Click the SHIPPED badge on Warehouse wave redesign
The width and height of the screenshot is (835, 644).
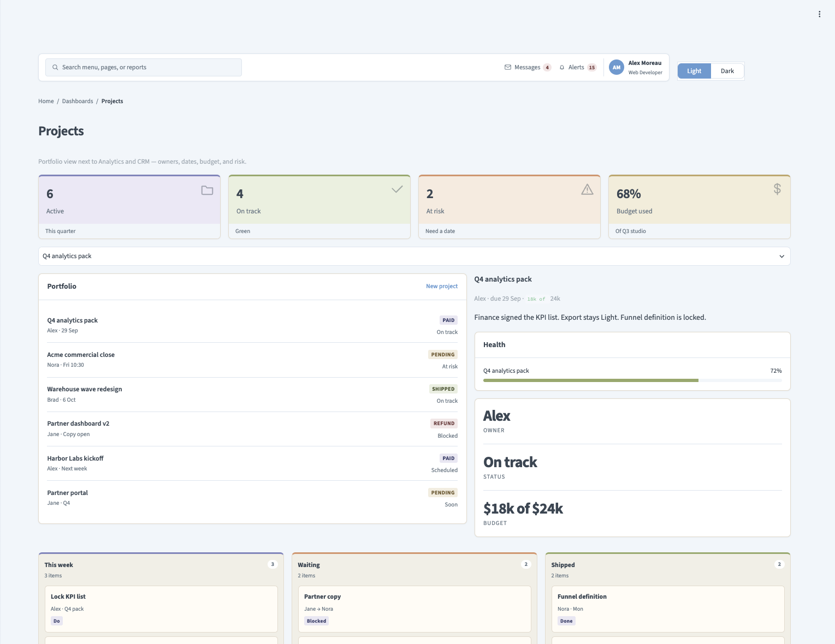pos(443,389)
